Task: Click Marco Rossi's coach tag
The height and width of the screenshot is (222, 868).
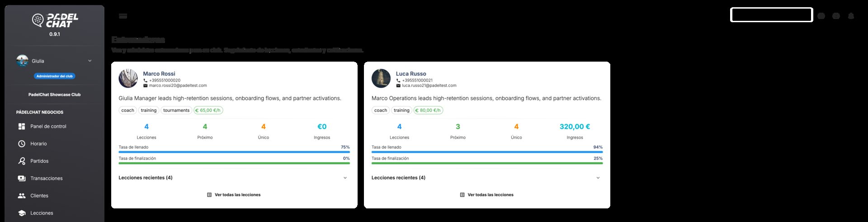Action: tap(127, 110)
